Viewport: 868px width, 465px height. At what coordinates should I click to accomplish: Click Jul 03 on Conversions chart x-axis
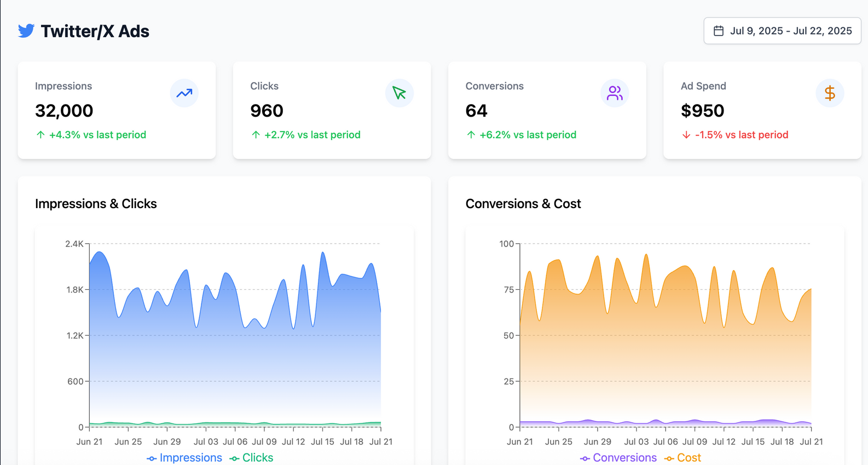pos(636,441)
